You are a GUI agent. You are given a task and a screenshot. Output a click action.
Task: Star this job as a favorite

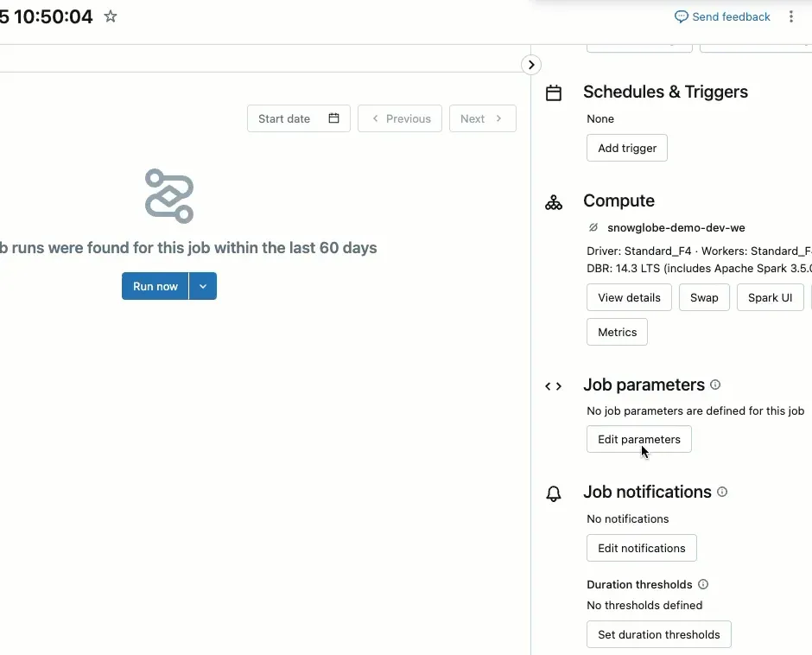point(111,16)
